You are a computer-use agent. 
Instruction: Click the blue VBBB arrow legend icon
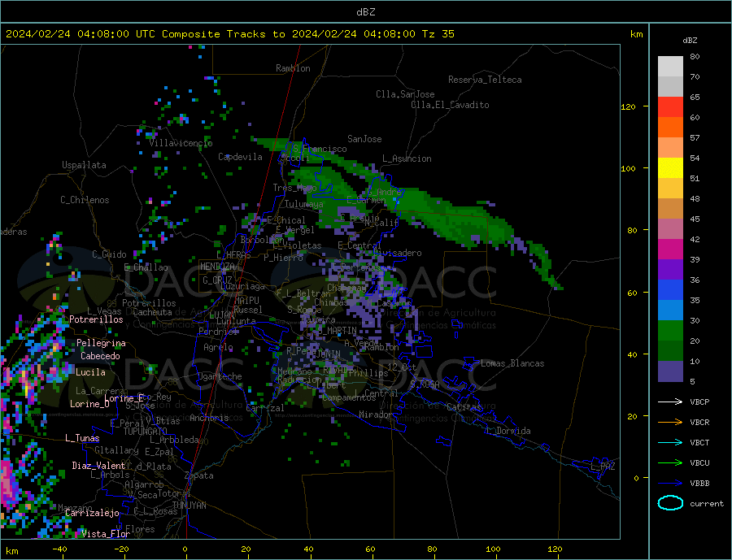(x=670, y=483)
